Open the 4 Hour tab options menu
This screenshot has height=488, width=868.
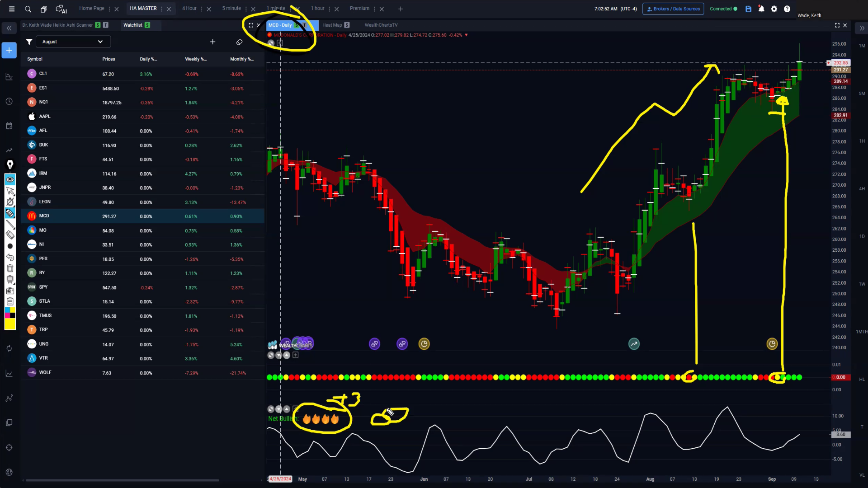202,9
